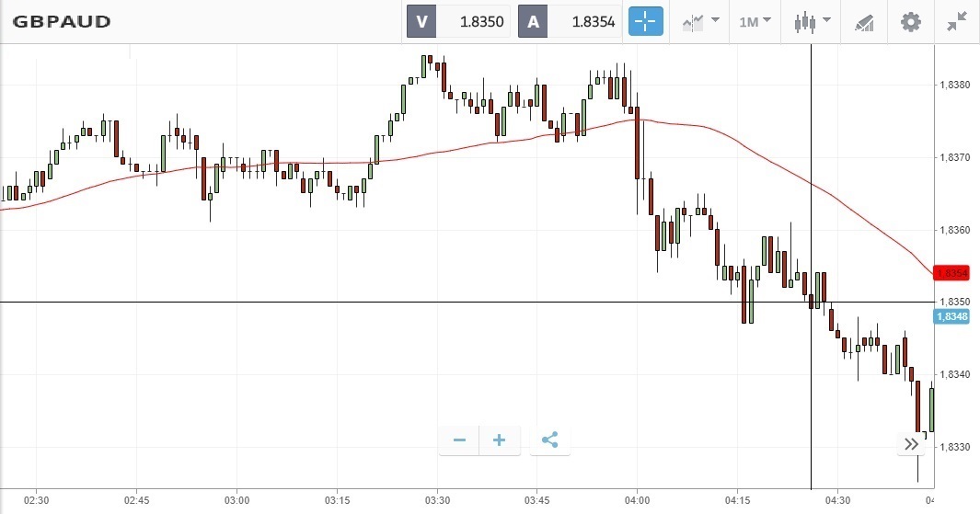Expand the 1M timeframe selector
Image resolution: width=980 pixels, height=514 pixels.
click(x=755, y=21)
